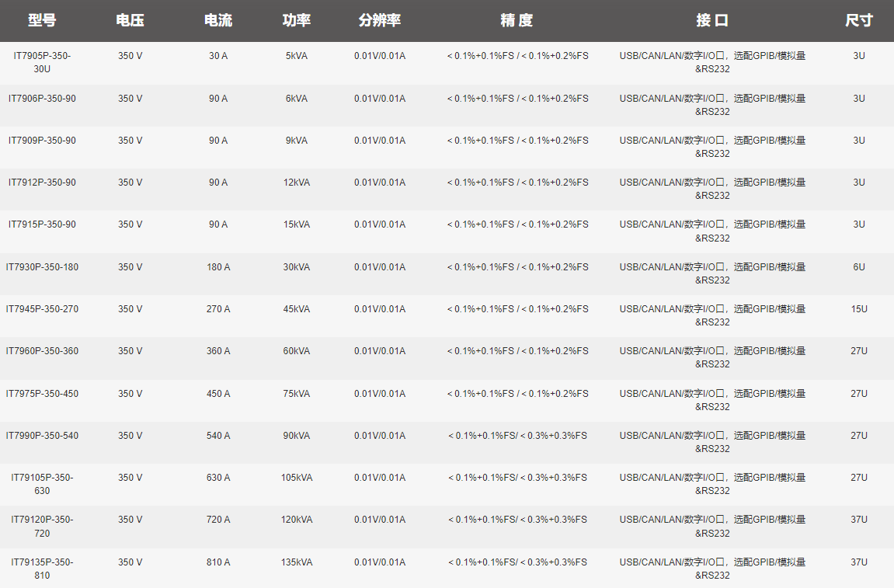The width and height of the screenshot is (894, 588).
Task: Click the 630 A current value
Action: point(218,478)
